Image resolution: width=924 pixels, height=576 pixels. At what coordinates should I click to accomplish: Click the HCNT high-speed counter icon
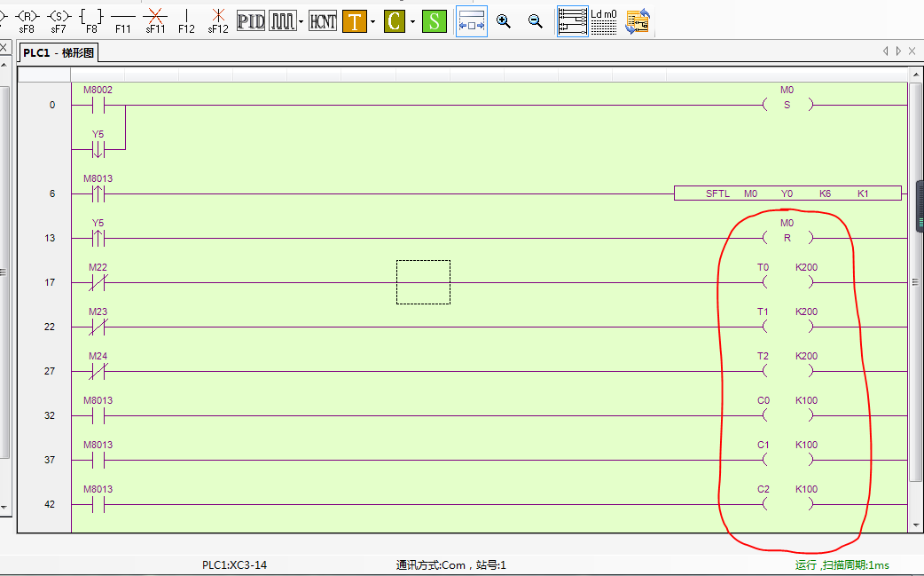pyautogui.click(x=323, y=21)
